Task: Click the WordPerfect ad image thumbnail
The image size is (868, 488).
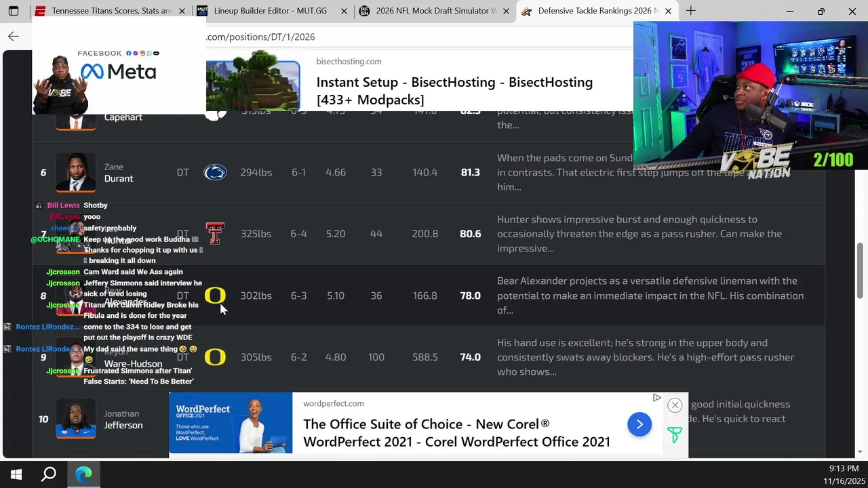Action: point(231,424)
